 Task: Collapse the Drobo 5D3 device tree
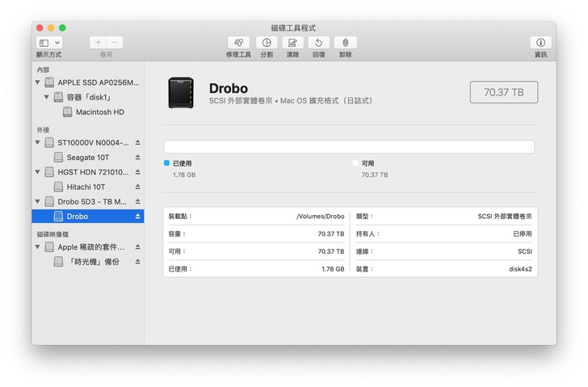point(38,201)
